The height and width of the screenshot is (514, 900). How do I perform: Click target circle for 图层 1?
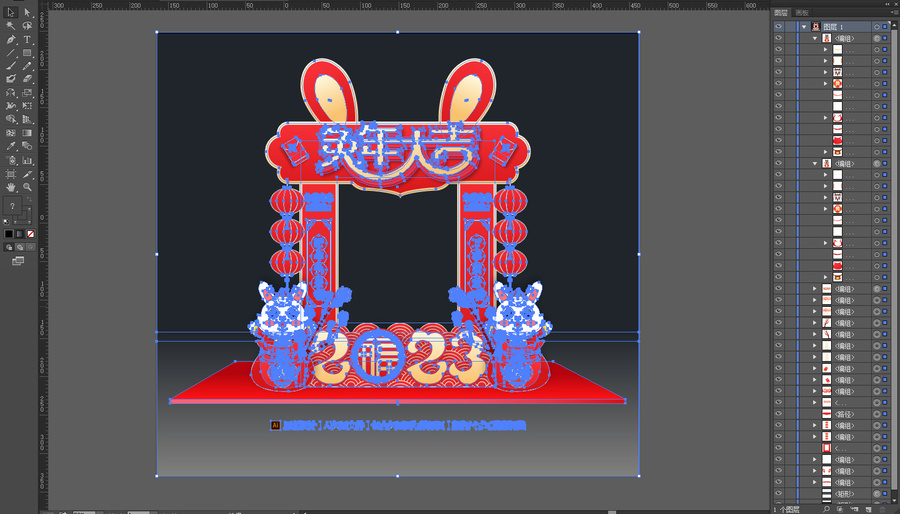point(876,27)
